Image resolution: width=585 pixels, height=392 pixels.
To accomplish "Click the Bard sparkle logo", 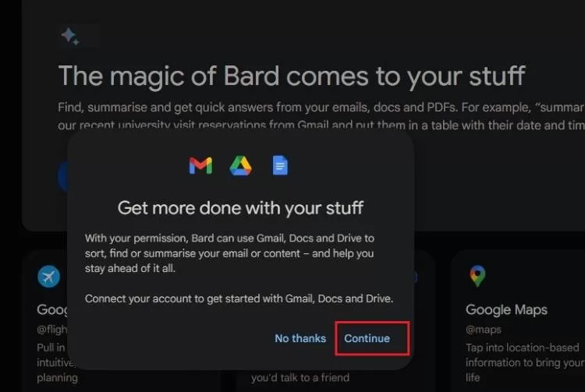I will pyautogui.click(x=70, y=36).
